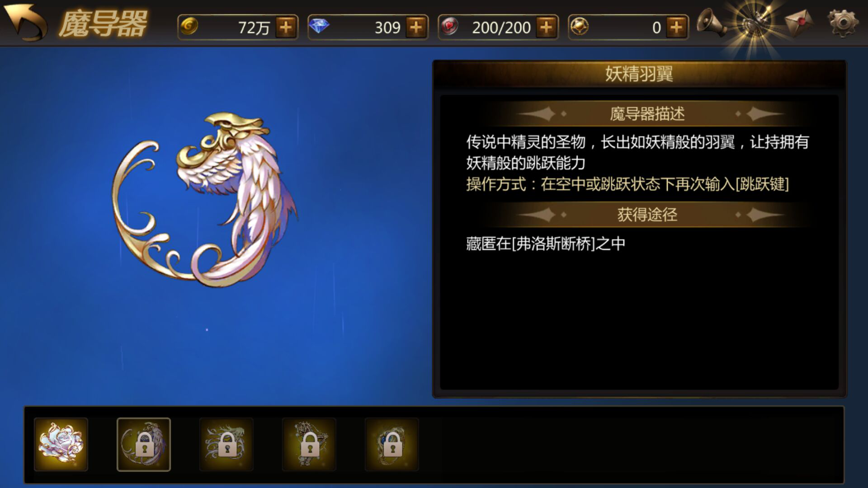This screenshot has height=488, width=868.
Task: Open the mail envelope icon
Action: pyautogui.click(x=798, y=23)
